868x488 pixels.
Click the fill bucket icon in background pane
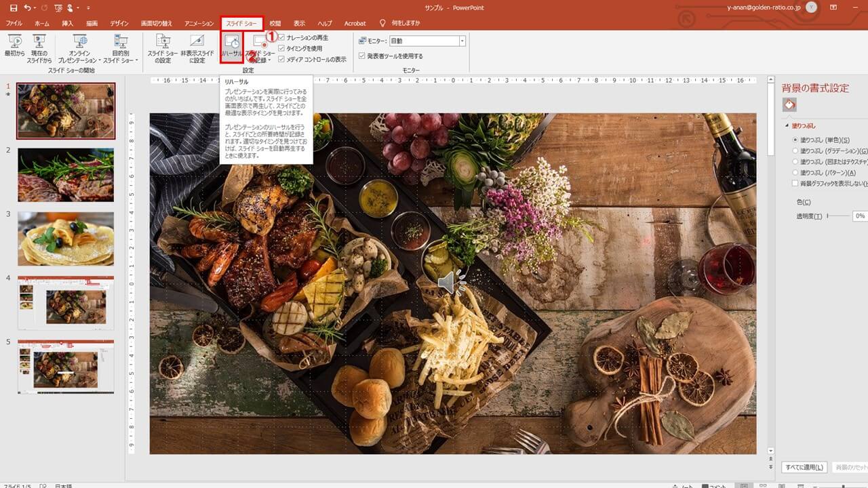pyautogui.click(x=789, y=104)
